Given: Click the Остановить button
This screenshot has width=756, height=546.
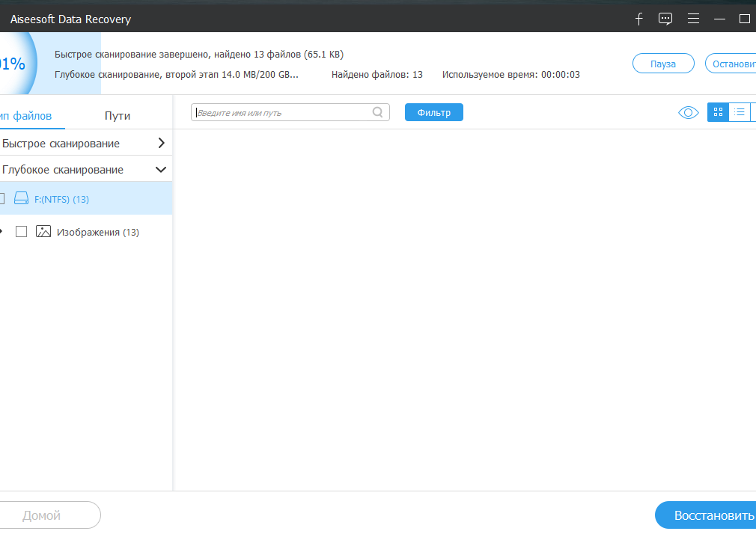Looking at the screenshot, I should pos(731,64).
